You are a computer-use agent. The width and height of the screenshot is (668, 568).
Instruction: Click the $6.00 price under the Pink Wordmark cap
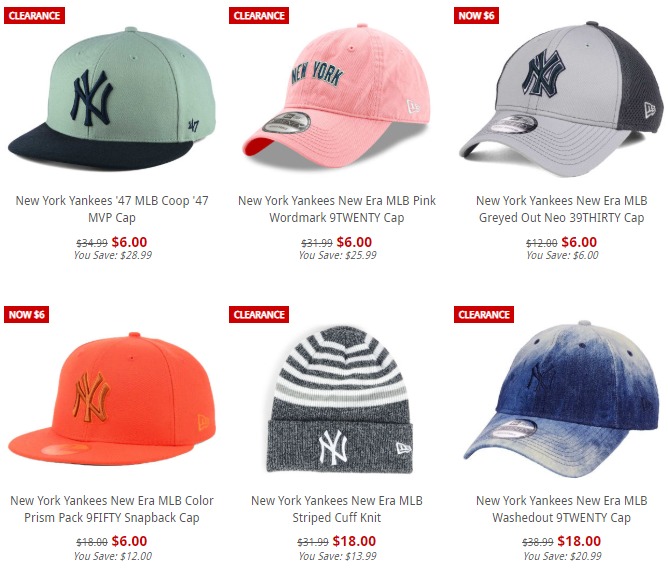click(x=354, y=242)
